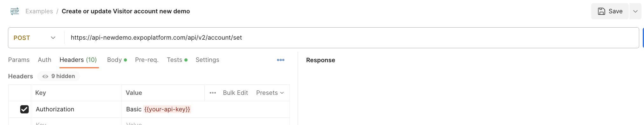Click the Bulk Edit link

(236, 93)
